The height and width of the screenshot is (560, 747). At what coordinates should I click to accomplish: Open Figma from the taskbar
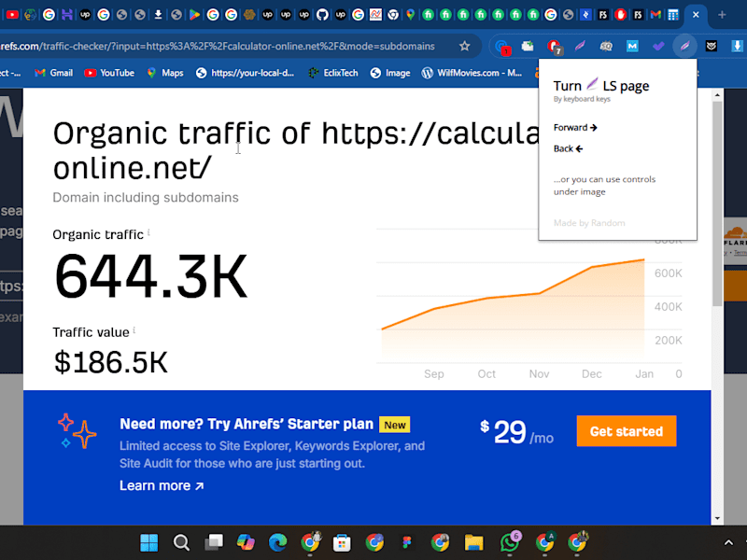point(407,542)
